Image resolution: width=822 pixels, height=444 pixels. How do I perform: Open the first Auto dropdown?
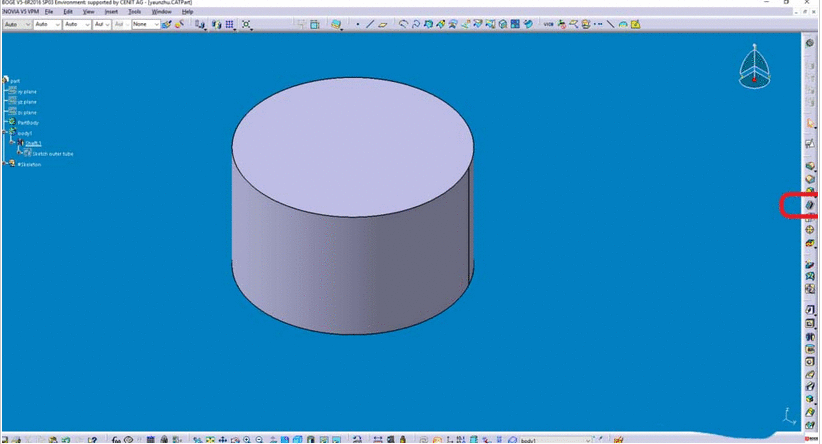coord(17,24)
